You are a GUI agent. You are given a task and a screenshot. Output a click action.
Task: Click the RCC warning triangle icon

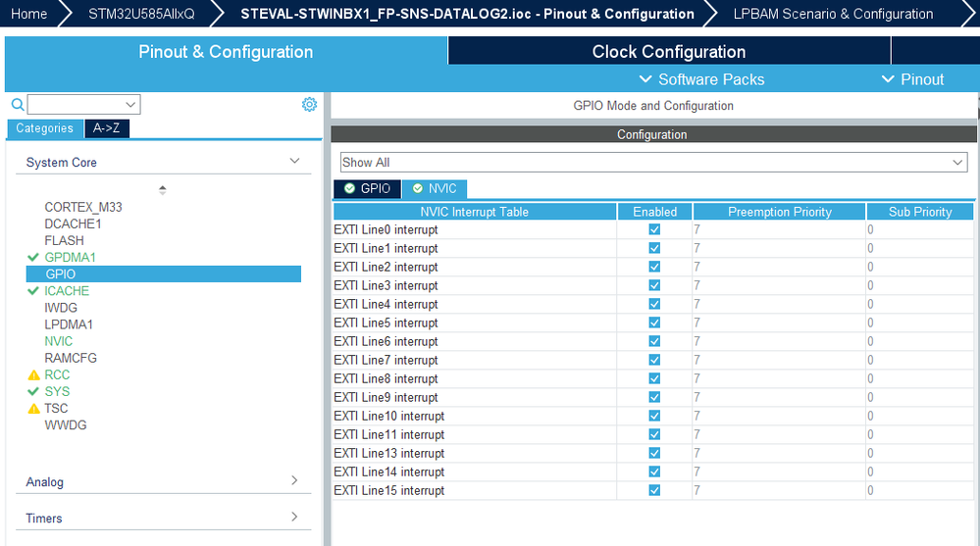(x=33, y=374)
